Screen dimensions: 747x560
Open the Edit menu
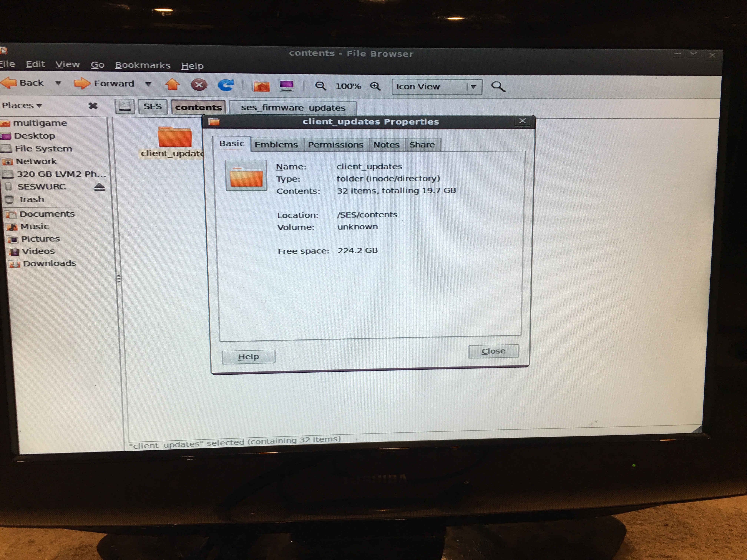(x=35, y=64)
